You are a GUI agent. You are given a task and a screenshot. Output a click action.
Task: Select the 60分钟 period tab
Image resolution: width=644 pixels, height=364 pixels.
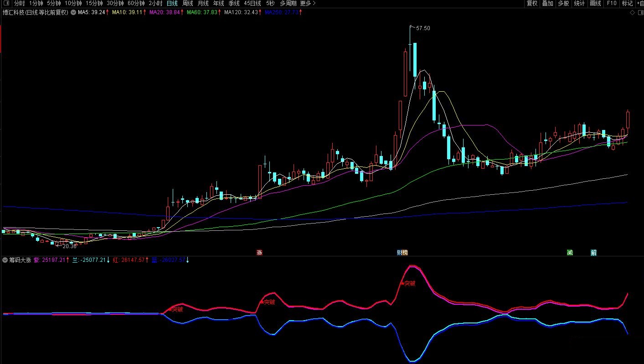pos(136,4)
